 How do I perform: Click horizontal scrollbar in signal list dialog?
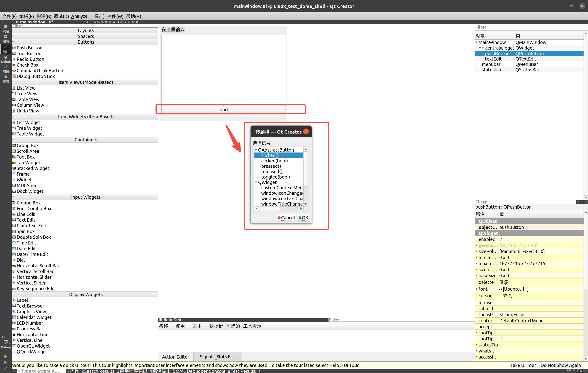(279, 209)
